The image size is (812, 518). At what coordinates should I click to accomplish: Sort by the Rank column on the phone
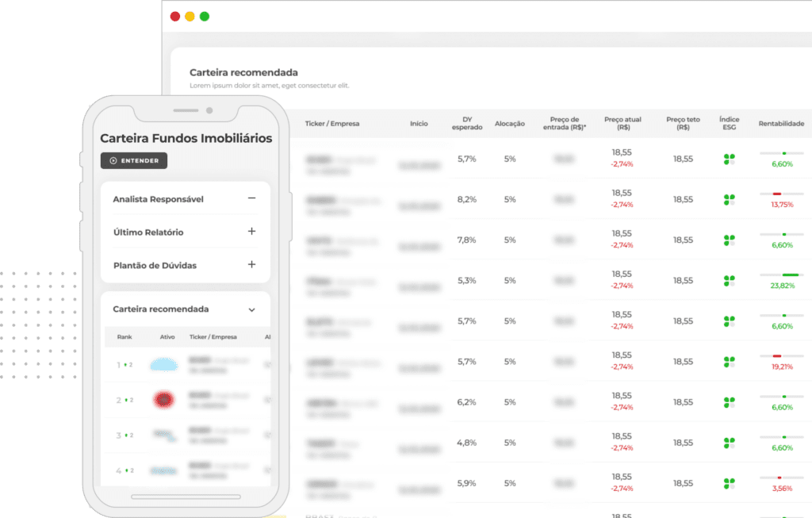(124, 336)
